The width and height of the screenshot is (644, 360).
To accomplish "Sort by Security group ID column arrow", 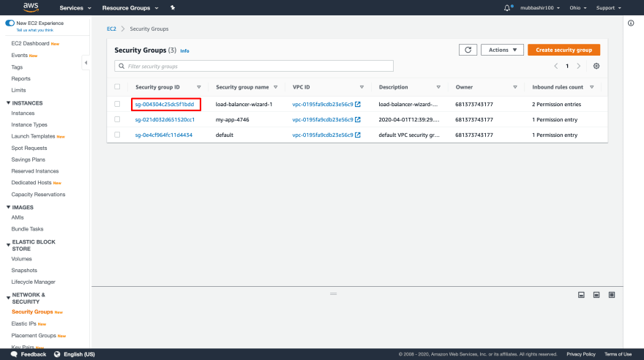I will pyautogui.click(x=199, y=87).
